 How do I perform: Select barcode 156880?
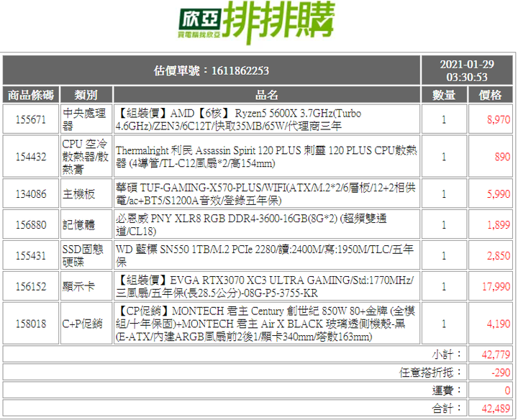[31, 225]
